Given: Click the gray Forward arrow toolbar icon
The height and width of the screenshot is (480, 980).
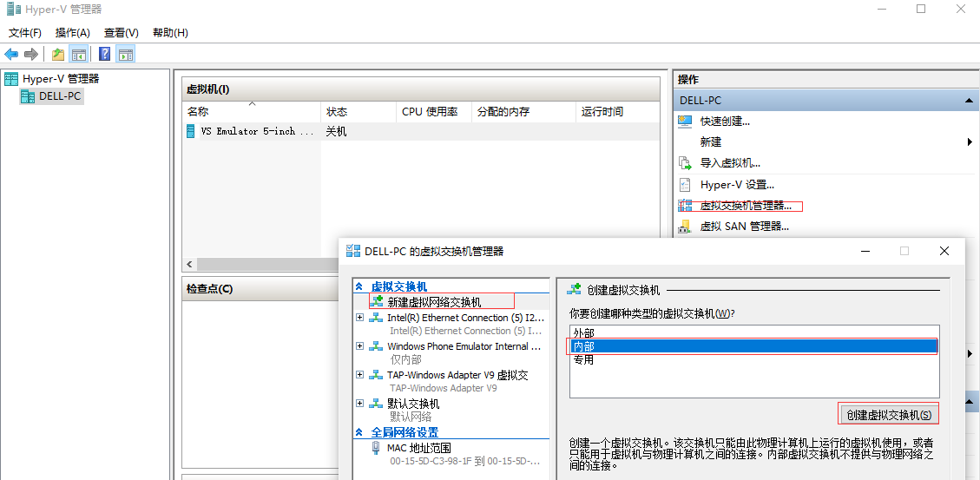Looking at the screenshot, I should point(31,55).
